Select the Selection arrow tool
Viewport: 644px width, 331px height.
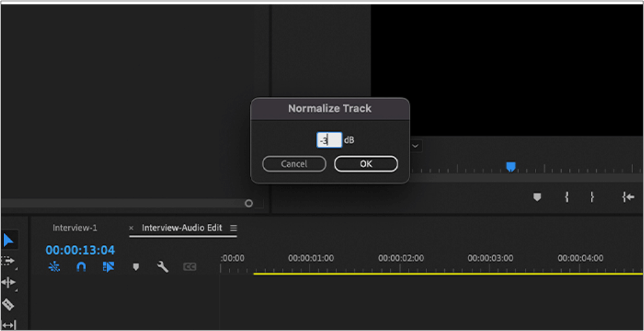9,240
